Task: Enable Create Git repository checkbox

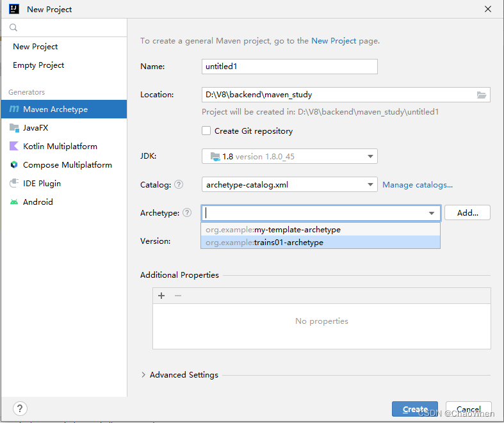Action: point(206,131)
